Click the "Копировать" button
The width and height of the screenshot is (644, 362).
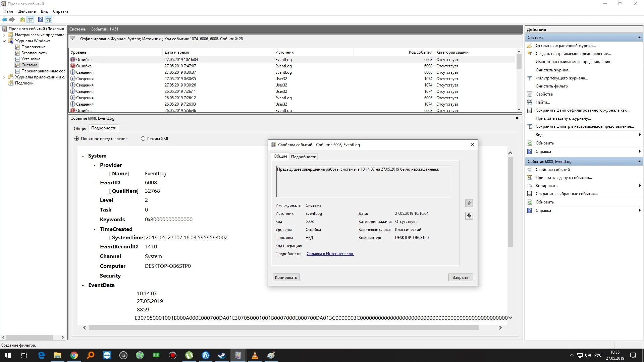[286, 278]
